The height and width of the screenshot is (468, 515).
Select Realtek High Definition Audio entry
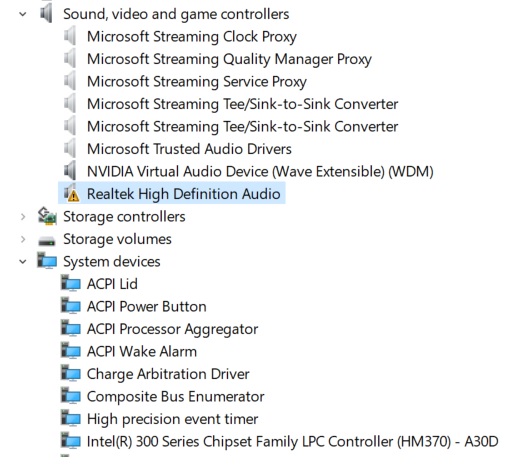point(183,194)
